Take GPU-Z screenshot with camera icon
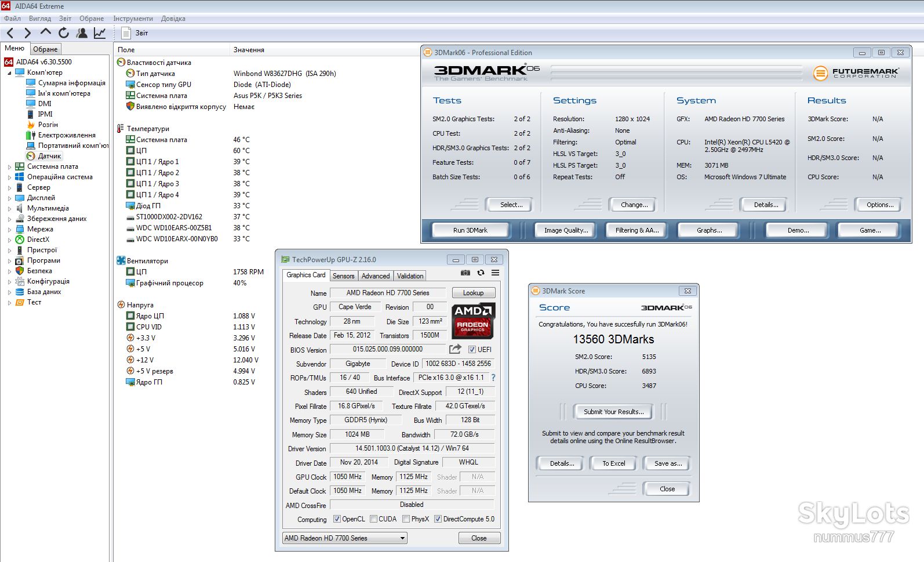 point(465,273)
